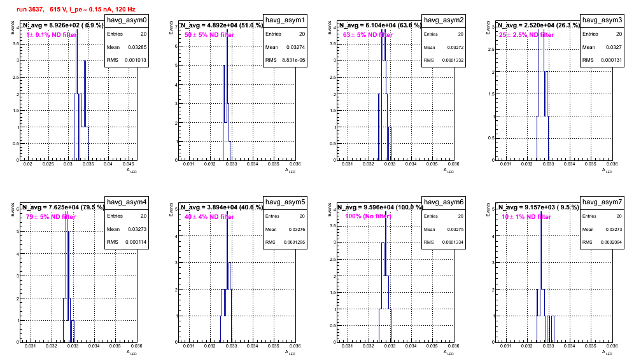Screen dimensions: 634x364
Task: Select the havg_asym1 stats box title
Action: click(285, 20)
